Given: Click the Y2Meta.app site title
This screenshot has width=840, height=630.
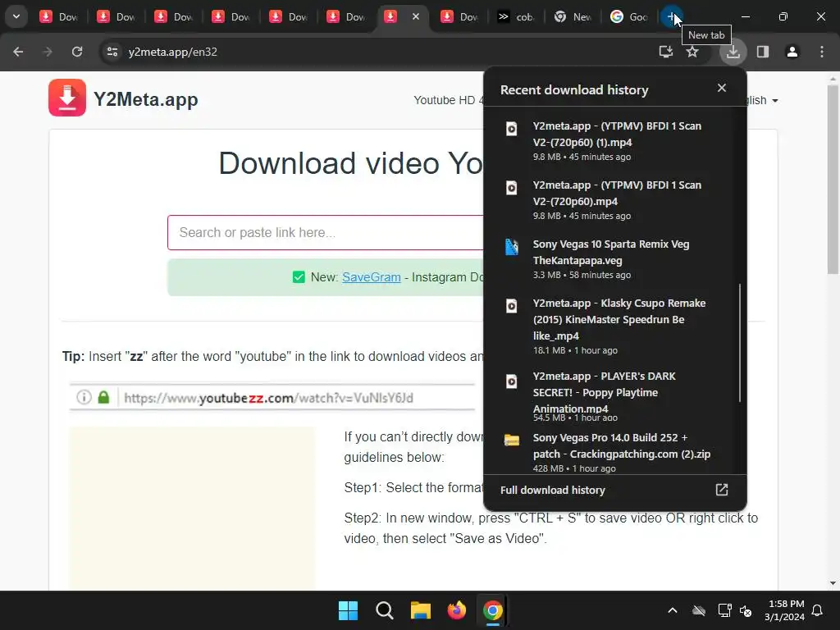Looking at the screenshot, I should click(146, 99).
